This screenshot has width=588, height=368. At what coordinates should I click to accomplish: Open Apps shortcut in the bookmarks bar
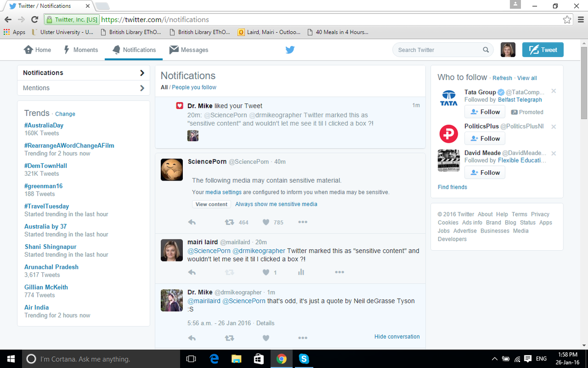coord(14,32)
